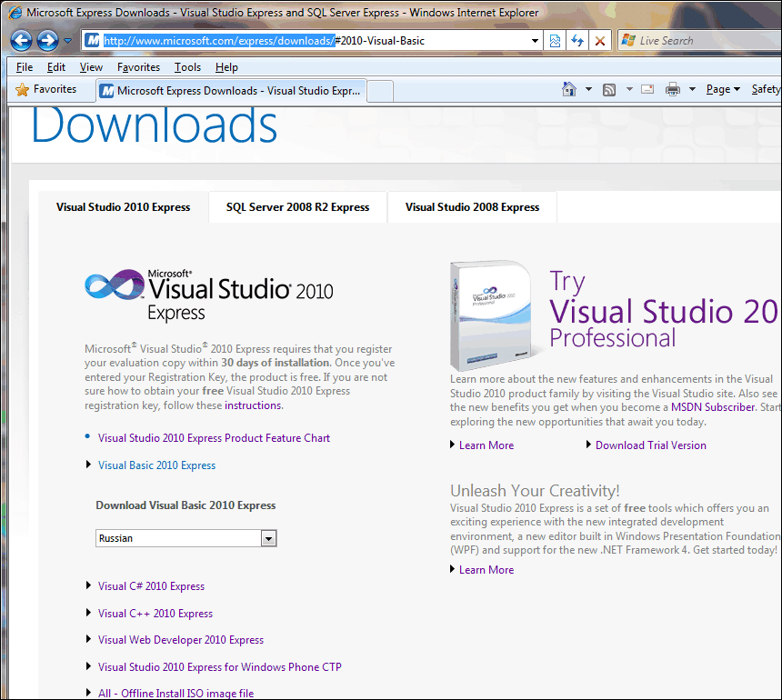This screenshot has height=700, width=782.
Task: Expand the Print dropdown arrow
Action: point(692,89)
